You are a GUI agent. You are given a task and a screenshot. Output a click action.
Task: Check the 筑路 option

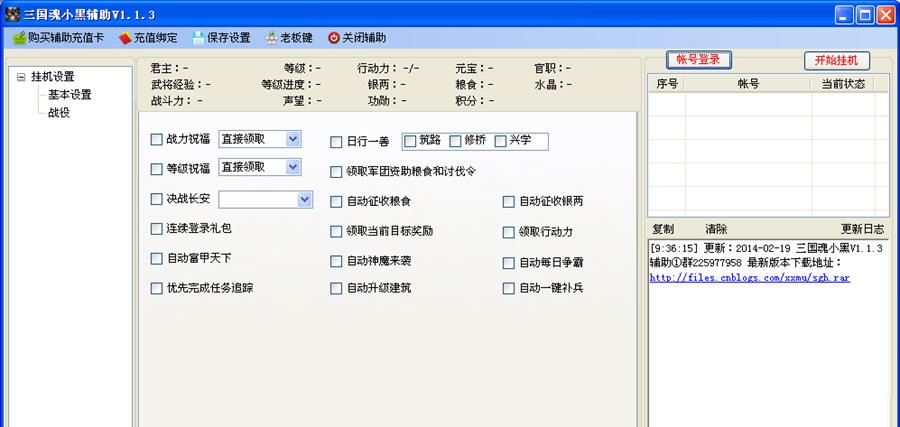(x=410, y=141)
